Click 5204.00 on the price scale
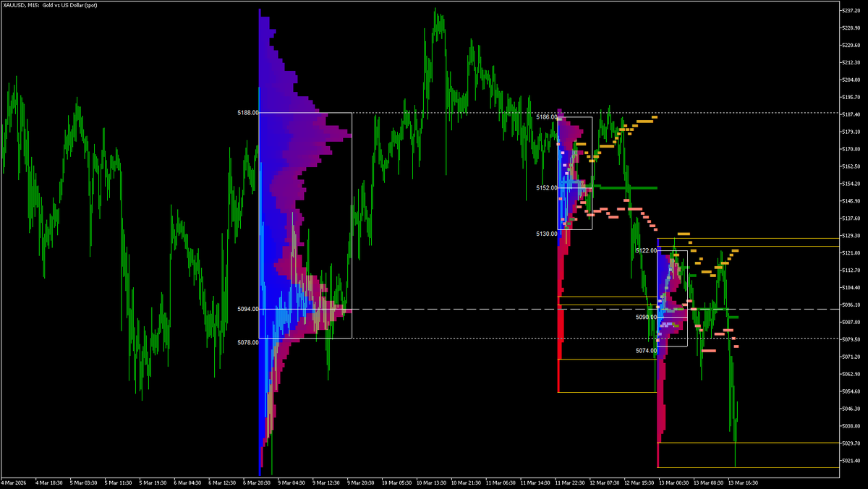868x489 pixels. tap(851, 80)
